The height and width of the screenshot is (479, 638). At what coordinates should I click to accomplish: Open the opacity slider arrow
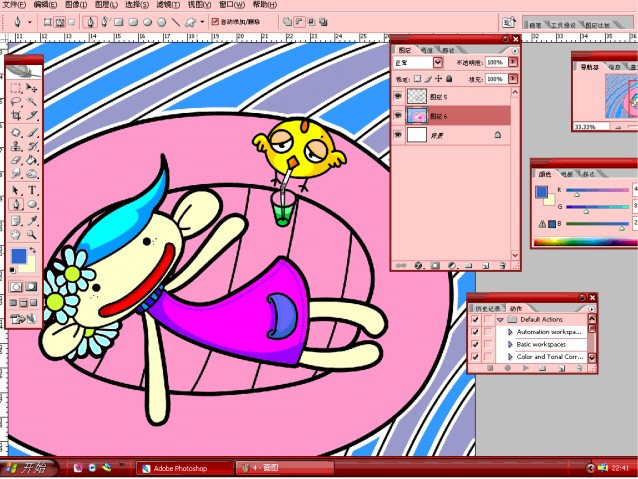click(x=513, y=62)
